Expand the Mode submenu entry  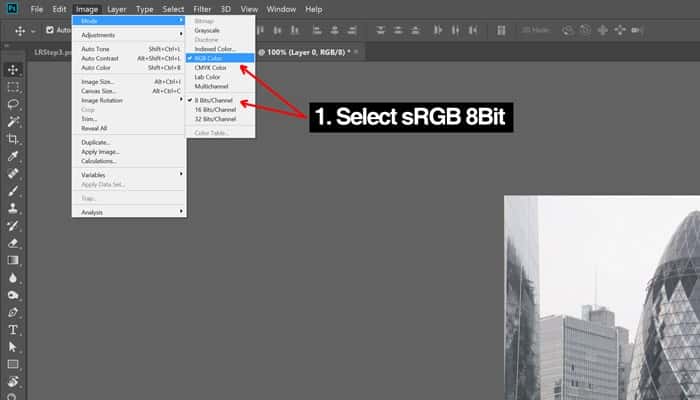(129, 21)
